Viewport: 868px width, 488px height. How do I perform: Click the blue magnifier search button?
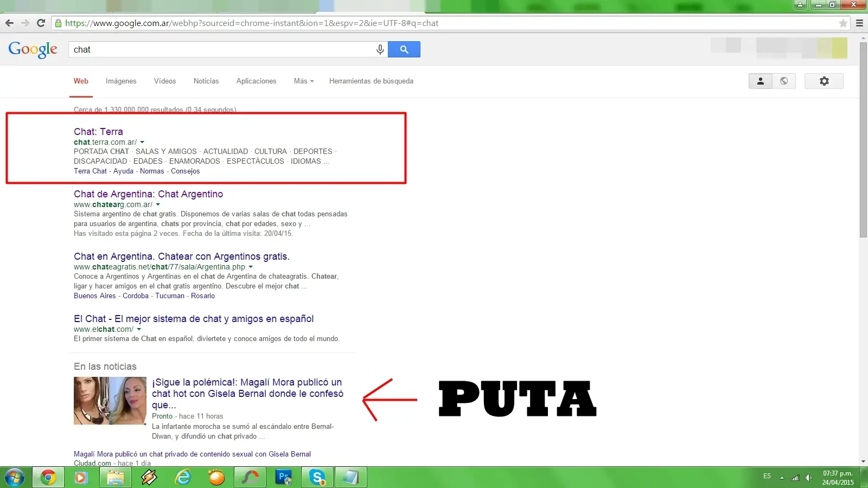[x=404, y=49]
